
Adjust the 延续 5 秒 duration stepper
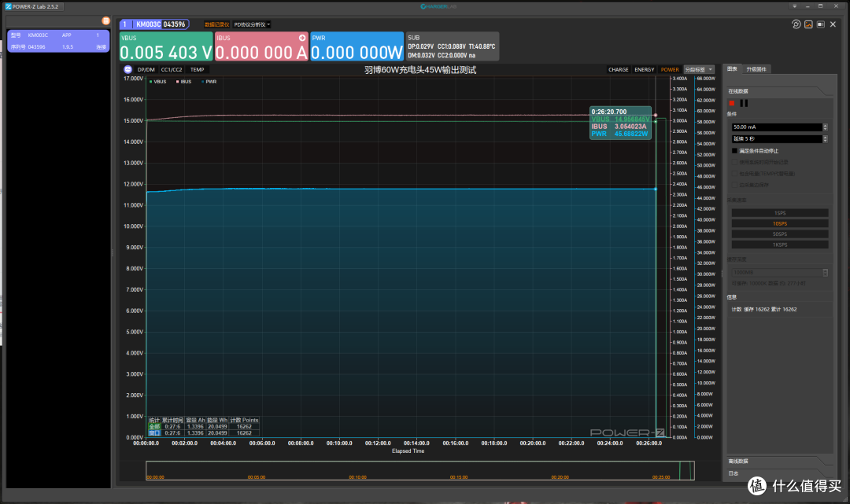[x=825, y=139]
